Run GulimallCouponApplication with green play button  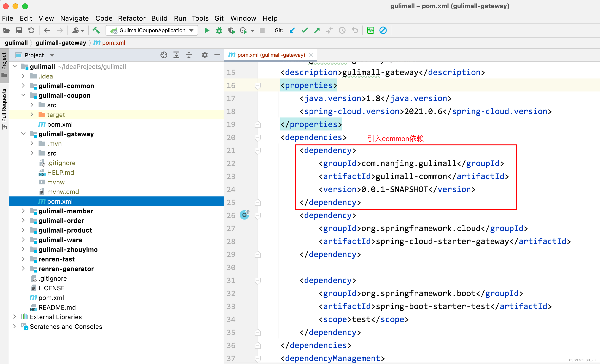pos(207,30)
